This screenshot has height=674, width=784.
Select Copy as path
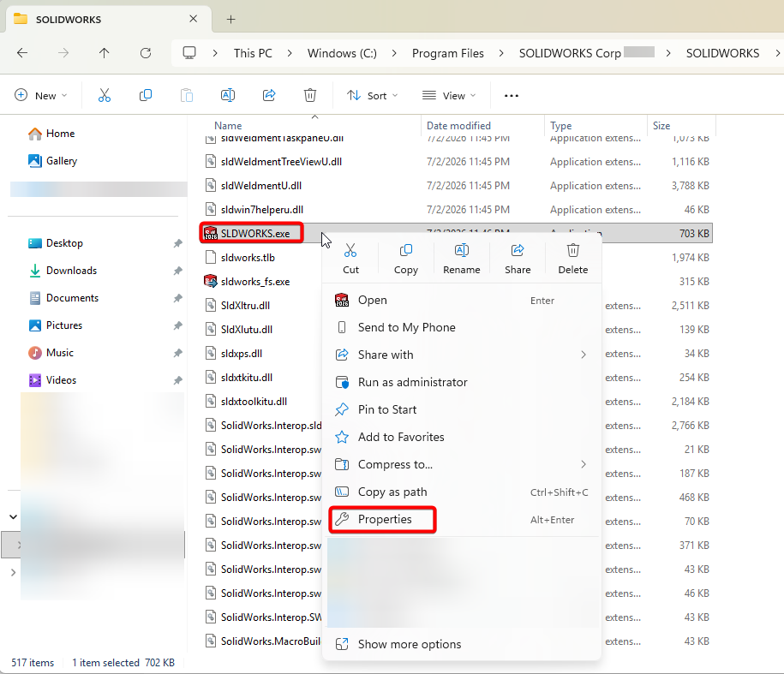[462, 492]
